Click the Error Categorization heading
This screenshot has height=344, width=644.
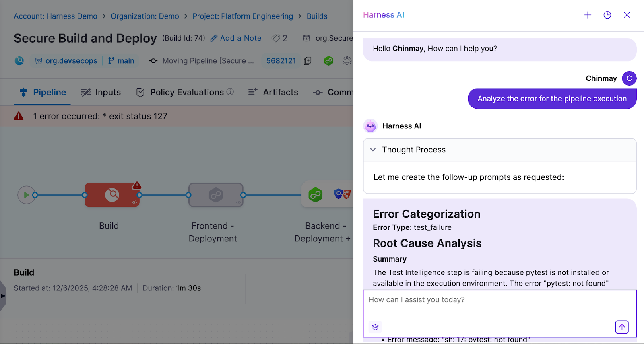[427, 214]
